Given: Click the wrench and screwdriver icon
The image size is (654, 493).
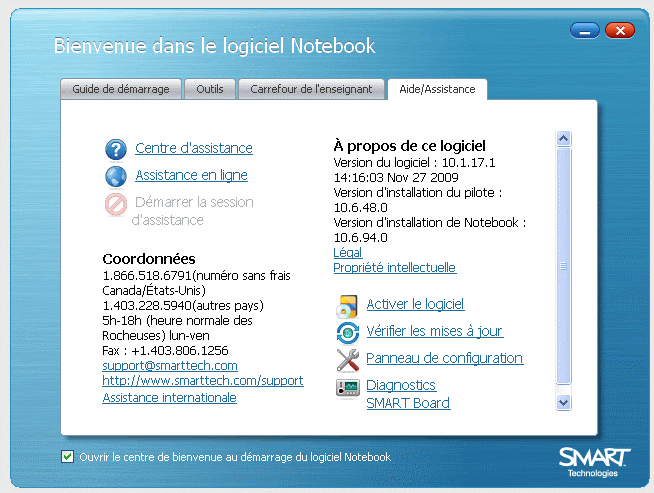Looking at the screenshot, I should pos(347,360).
